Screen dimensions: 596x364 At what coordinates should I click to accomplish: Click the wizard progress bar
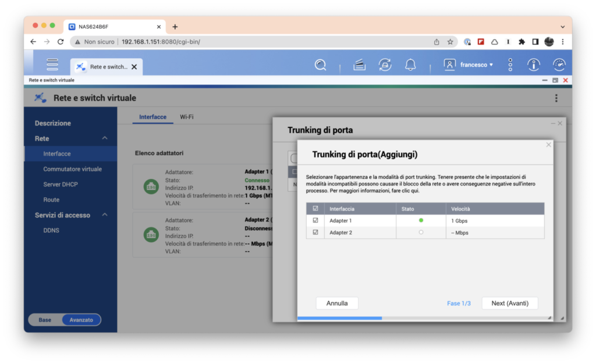pos(425,318)
